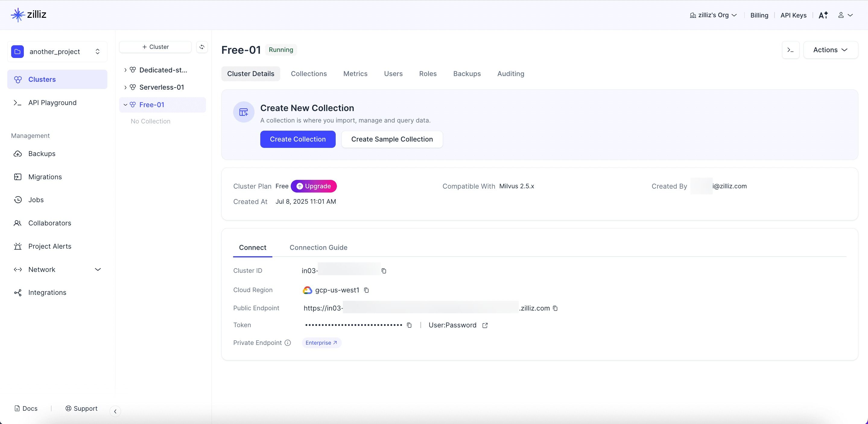Open API Playground

coord(57,103)
